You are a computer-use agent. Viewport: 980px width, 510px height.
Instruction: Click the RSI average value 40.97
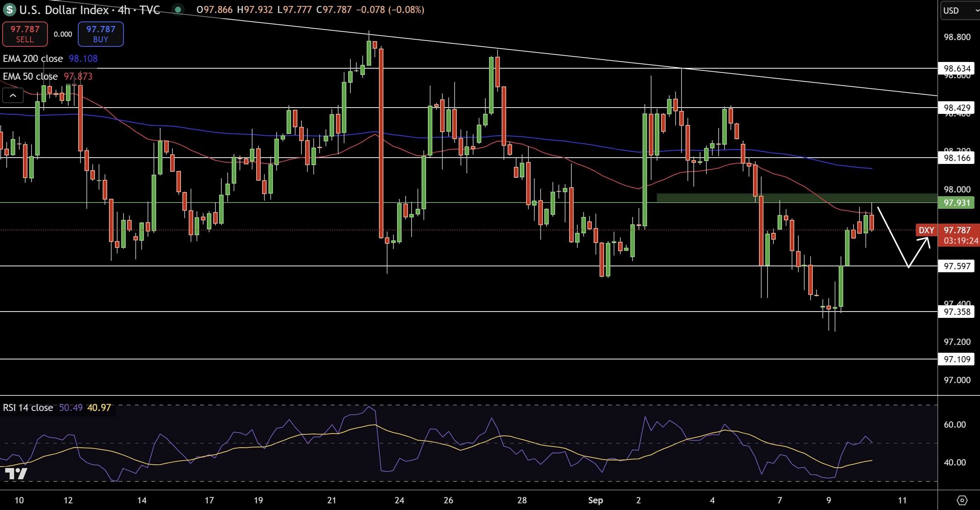tap(99, 408)
